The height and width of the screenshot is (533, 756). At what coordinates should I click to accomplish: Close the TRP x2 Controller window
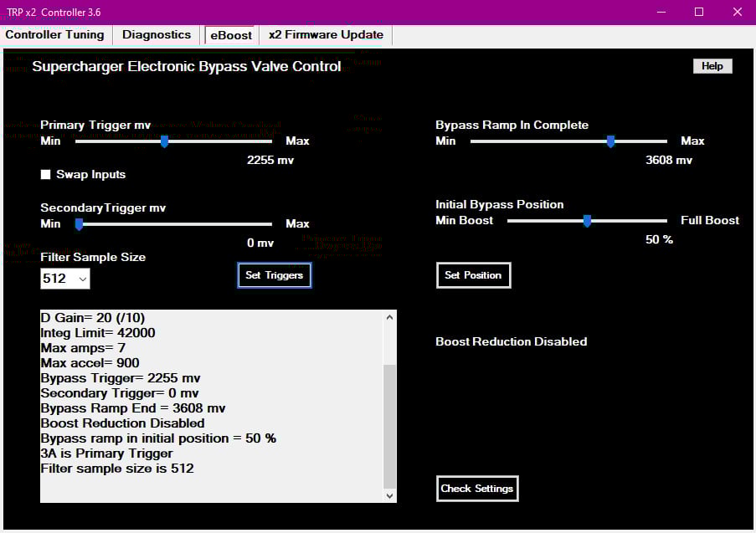click(x=738, y=12)
